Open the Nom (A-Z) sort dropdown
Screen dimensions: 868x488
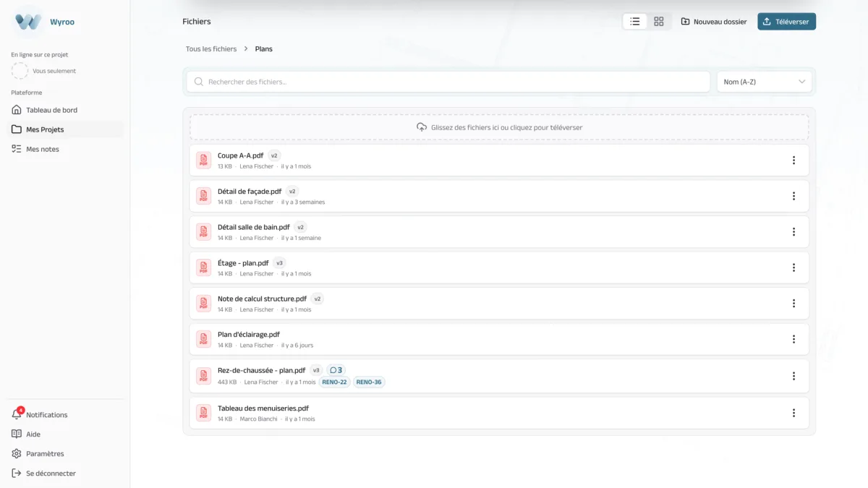pos(765,82)
